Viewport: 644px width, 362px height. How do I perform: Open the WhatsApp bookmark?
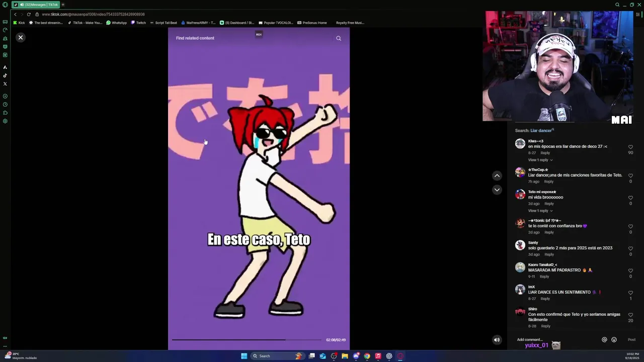pyautogui.click(x=117, y=23)
